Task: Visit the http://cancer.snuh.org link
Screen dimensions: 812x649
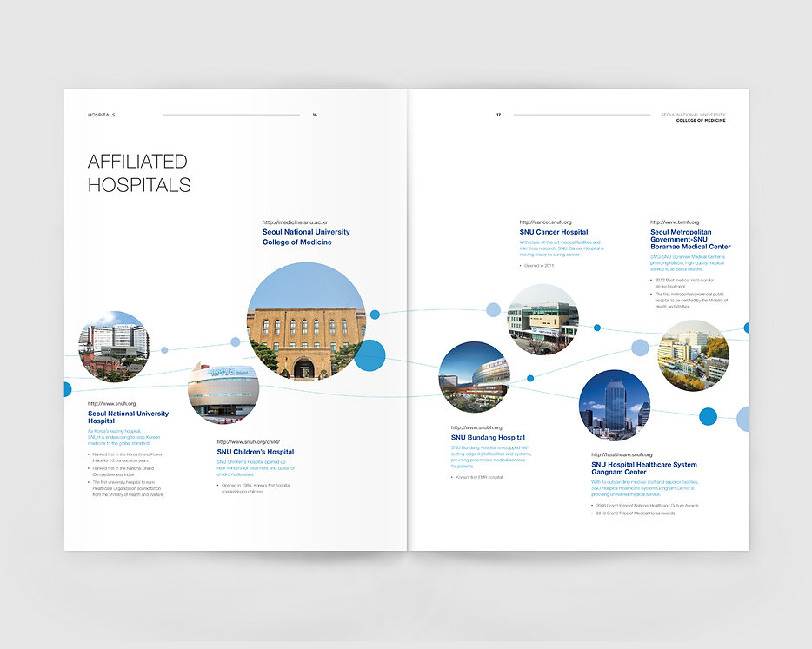Action: coord(545,222)
